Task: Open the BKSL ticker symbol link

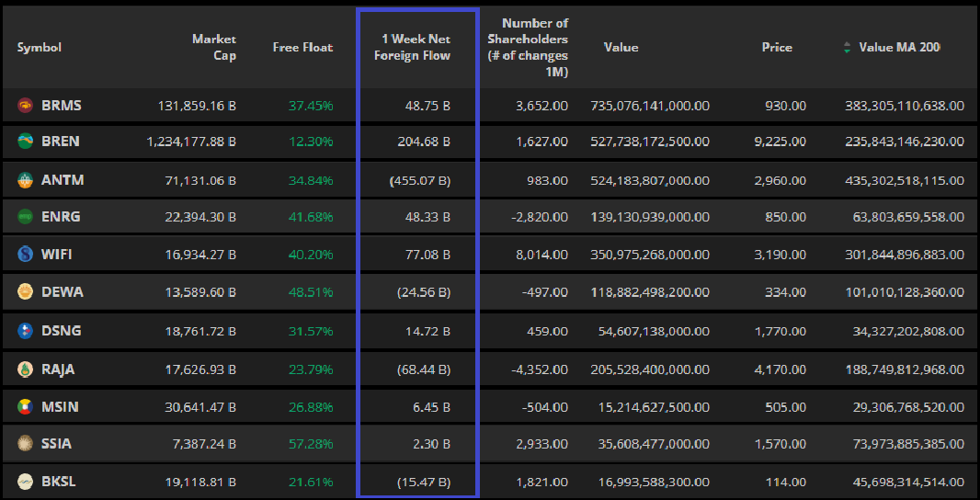Action: click(x=61, y=480)
